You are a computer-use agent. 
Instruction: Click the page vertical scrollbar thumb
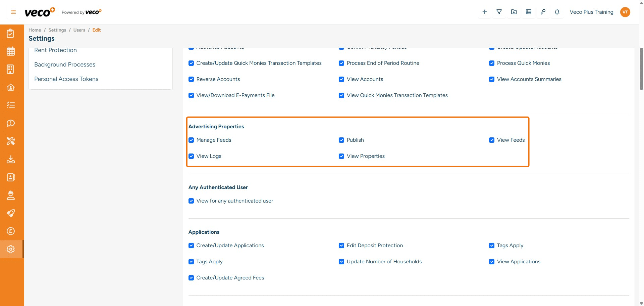click(641, 69)
